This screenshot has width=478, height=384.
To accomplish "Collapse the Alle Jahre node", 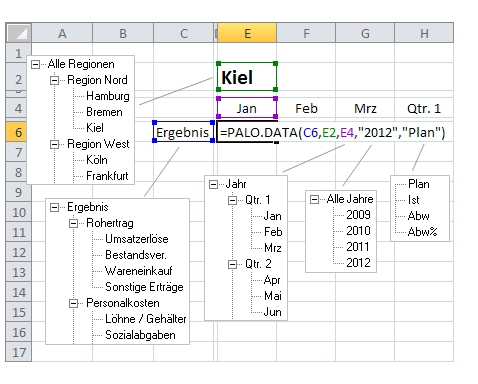I will click(314, 199).
